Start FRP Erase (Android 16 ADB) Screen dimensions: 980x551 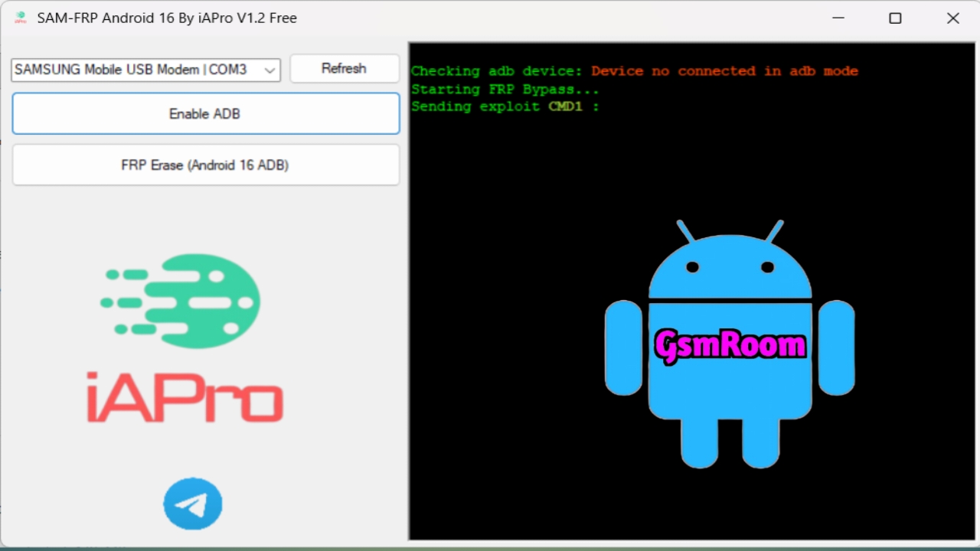(205, 165)
